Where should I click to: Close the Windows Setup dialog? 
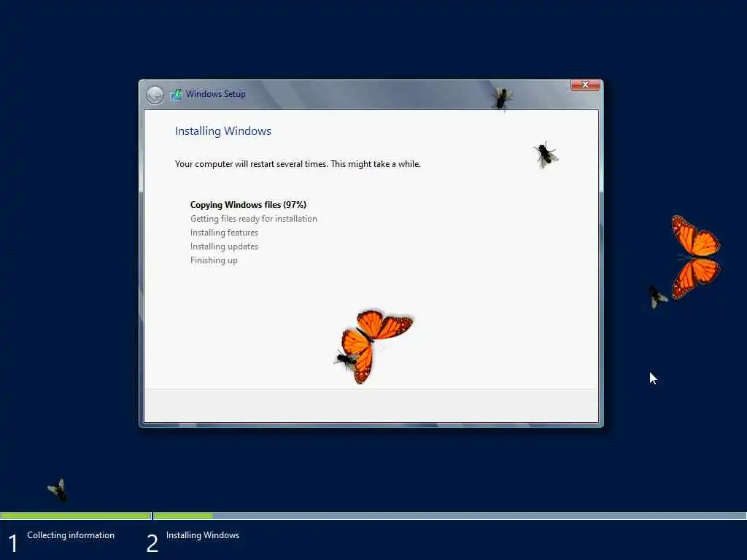pos(585,85)
